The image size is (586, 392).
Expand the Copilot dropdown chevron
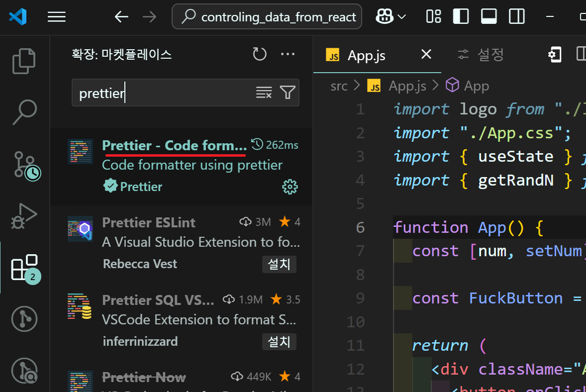[402, 17]
